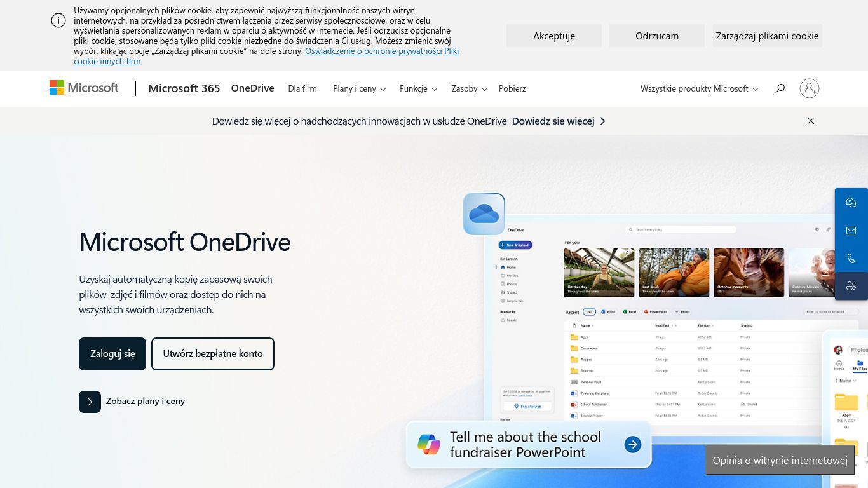Click the OneDrive cloud app icon
868x488 pixels.
click(x=484, y=214)
